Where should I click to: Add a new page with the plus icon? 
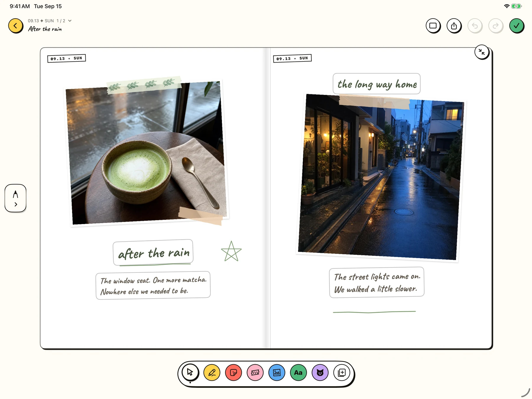[342, 372]
